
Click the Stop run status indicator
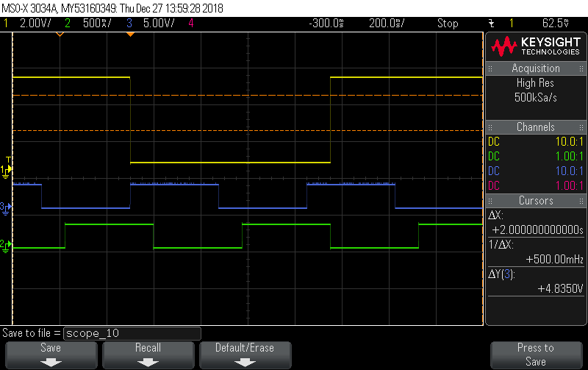448,24
